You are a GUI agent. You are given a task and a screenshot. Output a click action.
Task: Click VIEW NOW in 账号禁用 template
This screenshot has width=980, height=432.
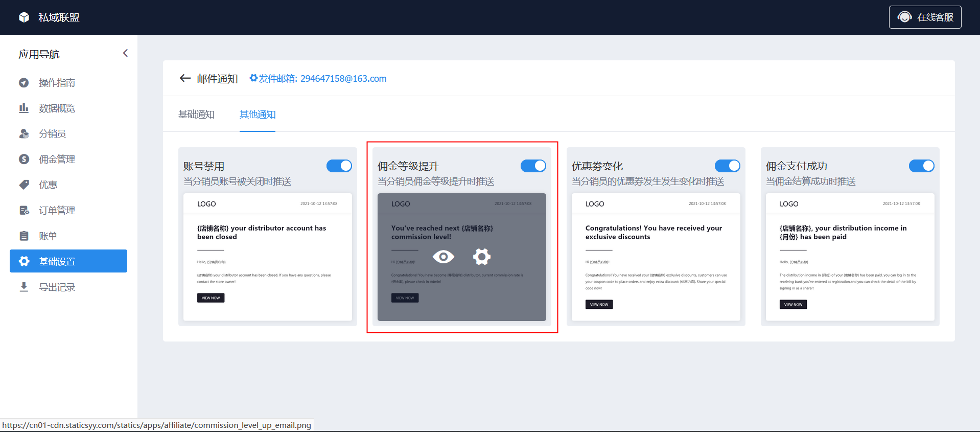coord(211,298)
